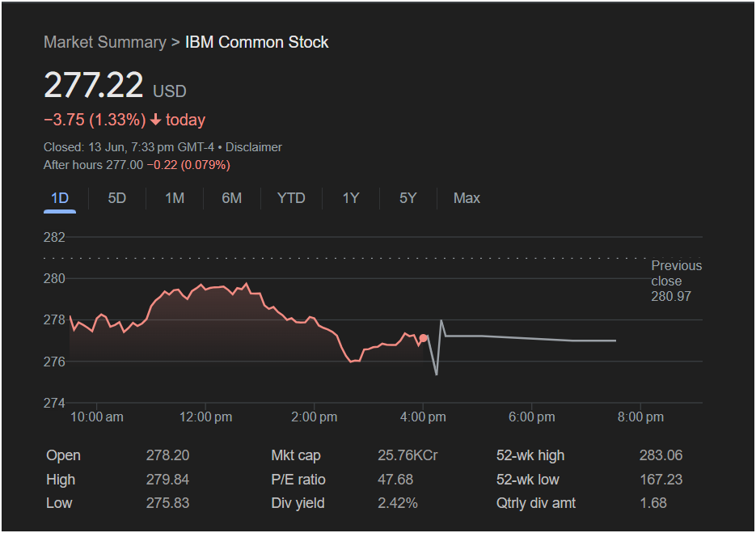Click the red down arrow beside today
Image resolution: width=756 pixels, height=533 pixels.
coord(155,120)
